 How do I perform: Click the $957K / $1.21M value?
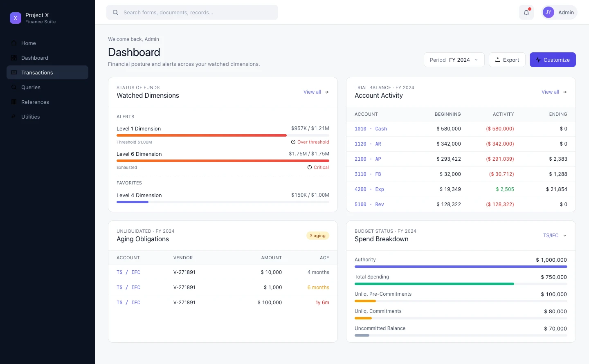pyautogui.click(x=310, y=128)
